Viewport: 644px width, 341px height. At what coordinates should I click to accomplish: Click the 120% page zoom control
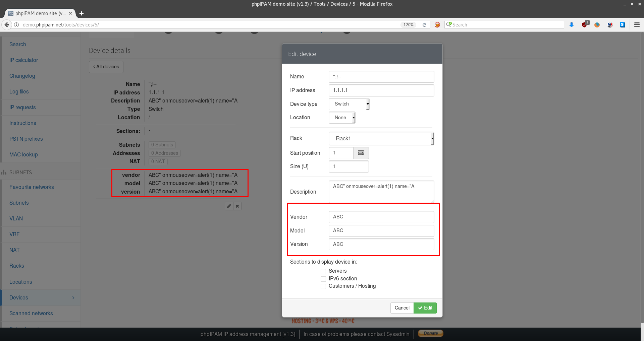click(x=408, y=24)
